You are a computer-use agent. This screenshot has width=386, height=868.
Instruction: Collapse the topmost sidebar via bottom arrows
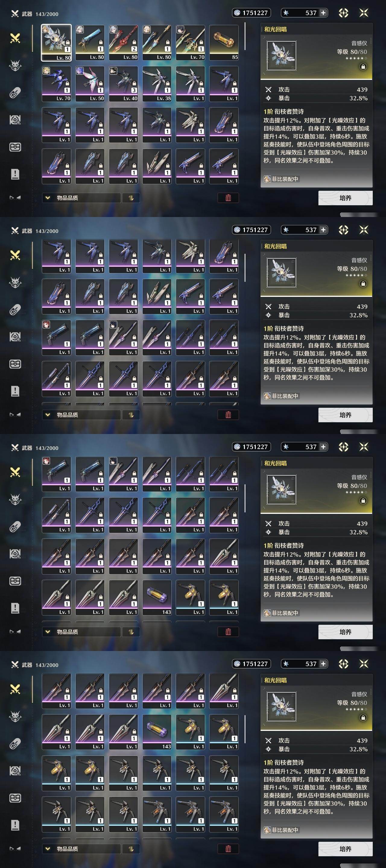click(x=15, y=198)
